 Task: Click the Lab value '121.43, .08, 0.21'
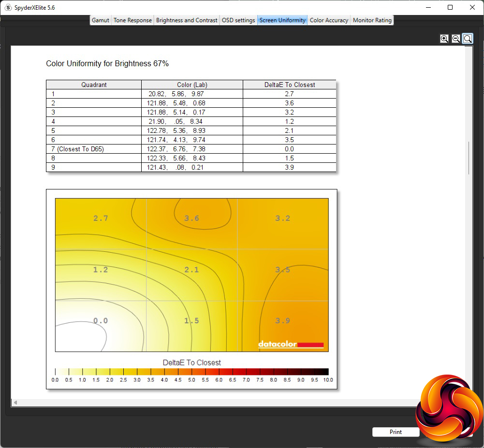175,167
